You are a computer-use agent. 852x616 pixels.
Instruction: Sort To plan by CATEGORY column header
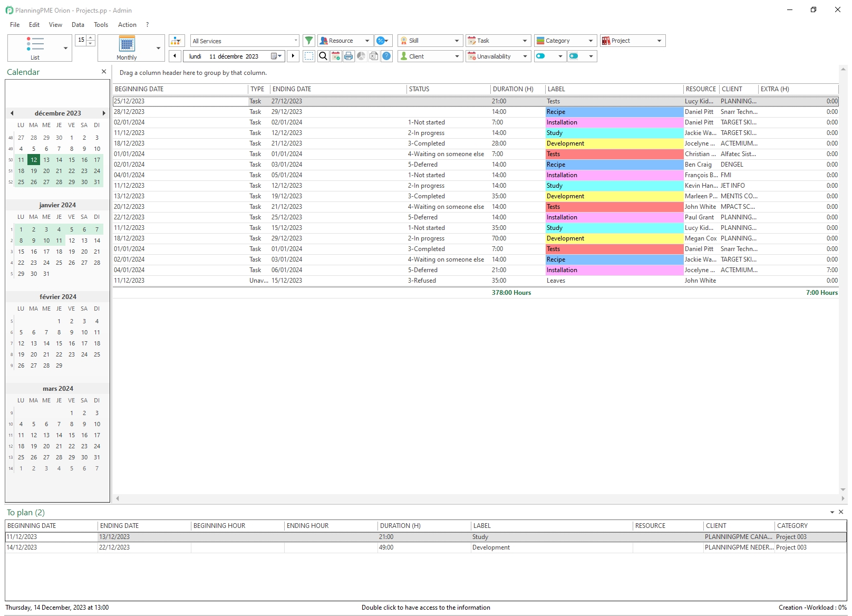[811, 526]
